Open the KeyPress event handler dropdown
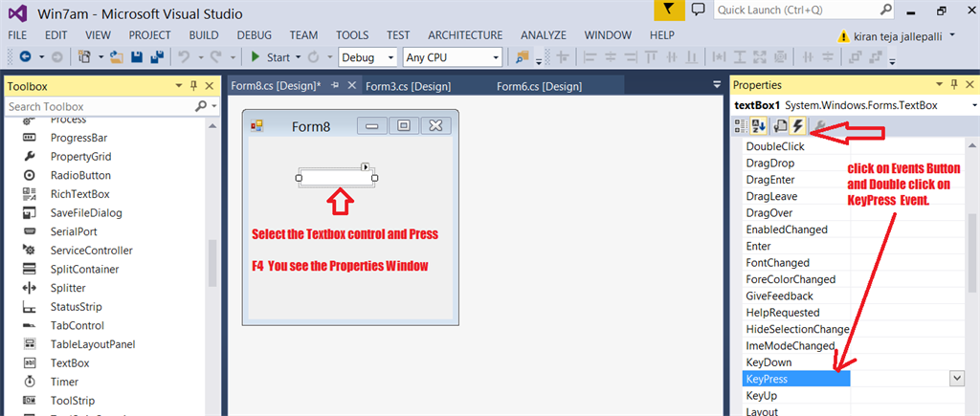The width and height of the screenshot is (980, 416). pos(956,378)
